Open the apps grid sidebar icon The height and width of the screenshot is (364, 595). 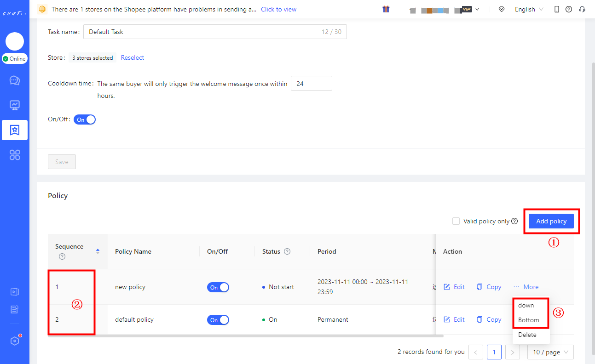pos(15,155)
